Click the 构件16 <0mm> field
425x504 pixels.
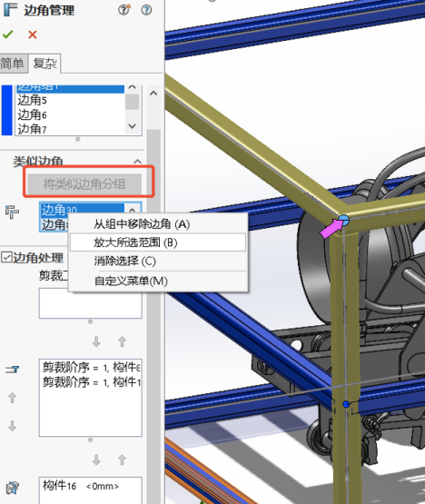click(90, 490)
